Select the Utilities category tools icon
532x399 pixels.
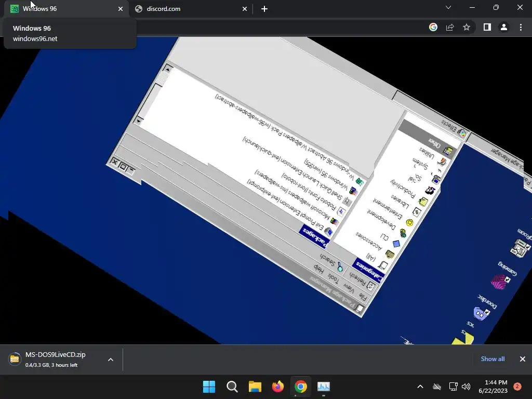coord(442,162)
